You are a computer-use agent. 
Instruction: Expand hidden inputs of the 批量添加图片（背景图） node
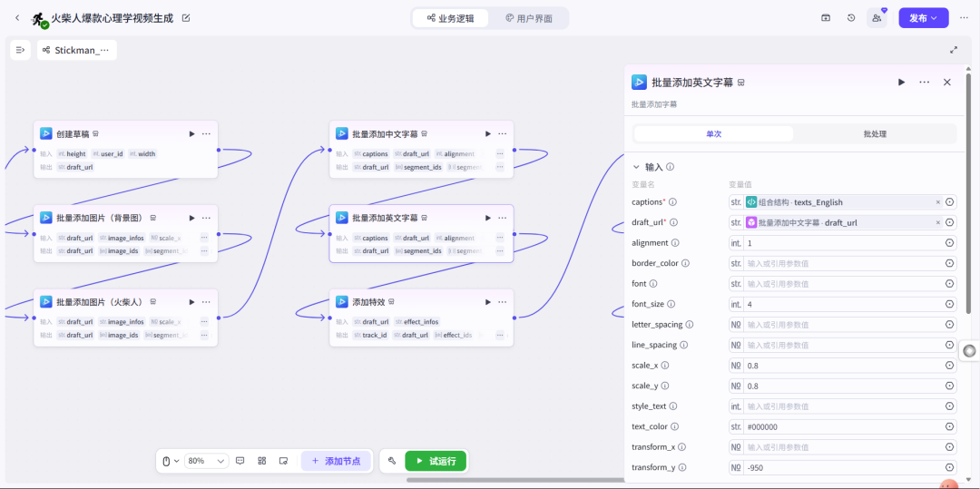coord(204,238)
